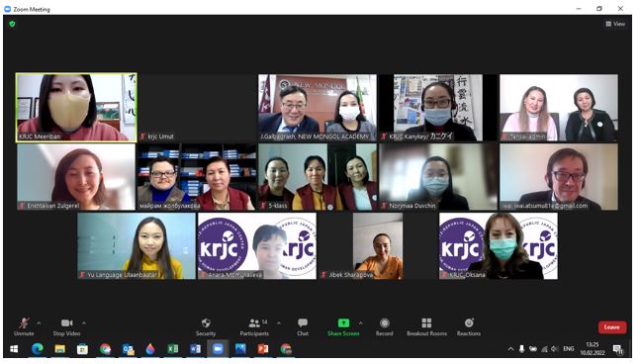The width and height of the screenshot is (641, 364).
Task: Select the KRJC Meeriban video tile
Action: (x=76, y=108)
